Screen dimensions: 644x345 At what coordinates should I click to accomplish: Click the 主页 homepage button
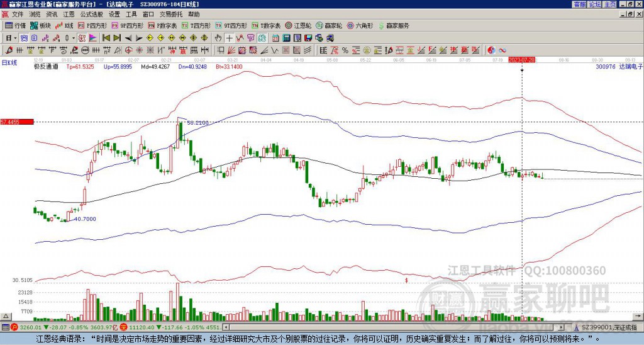pyautogui.click(x=610, y=4)
